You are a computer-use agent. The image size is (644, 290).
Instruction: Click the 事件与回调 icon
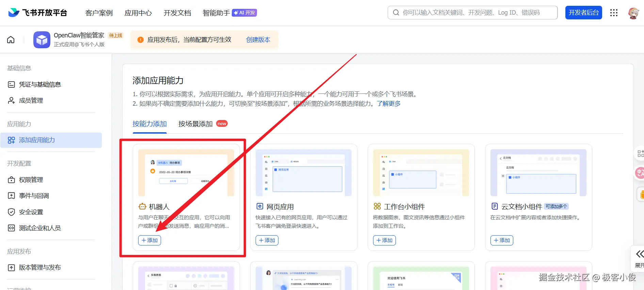[x=12, y=196]
